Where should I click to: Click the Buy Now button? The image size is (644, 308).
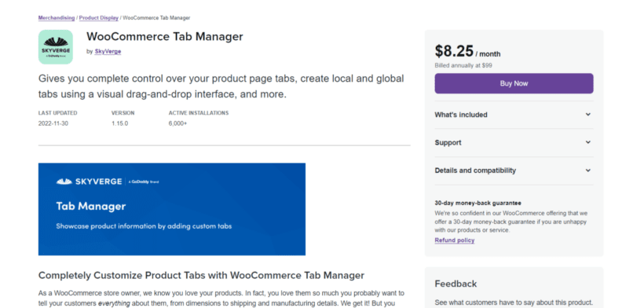coord(514,83)
